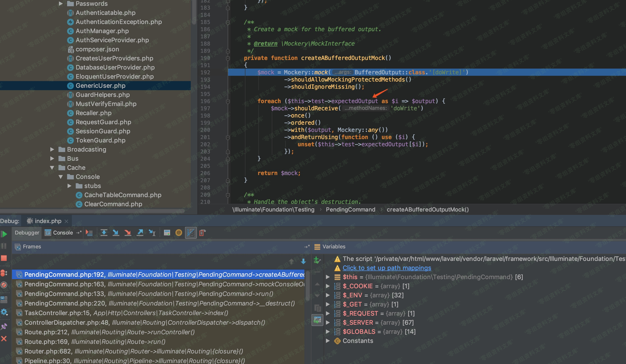The height and width of the screenshot is (364, 626).
Task: Toggle the Mute Breakpoints icon
Action: pos(4,285)
